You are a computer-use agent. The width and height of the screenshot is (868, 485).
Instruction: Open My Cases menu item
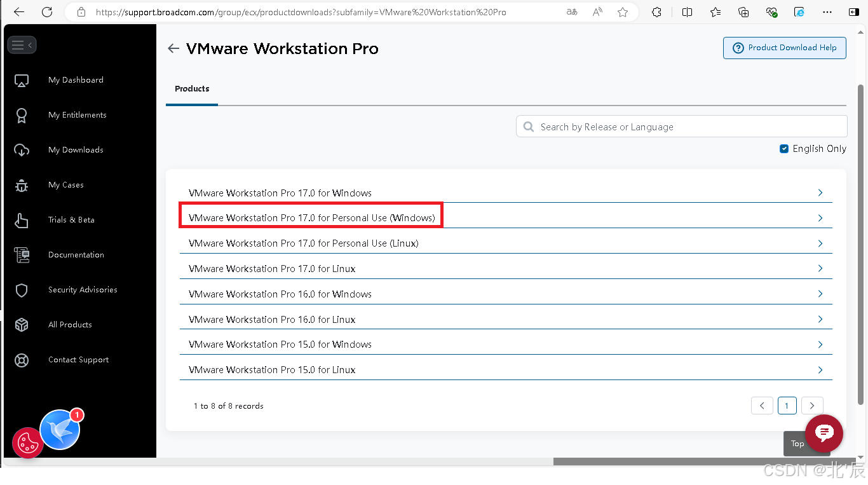coord(66,185)
